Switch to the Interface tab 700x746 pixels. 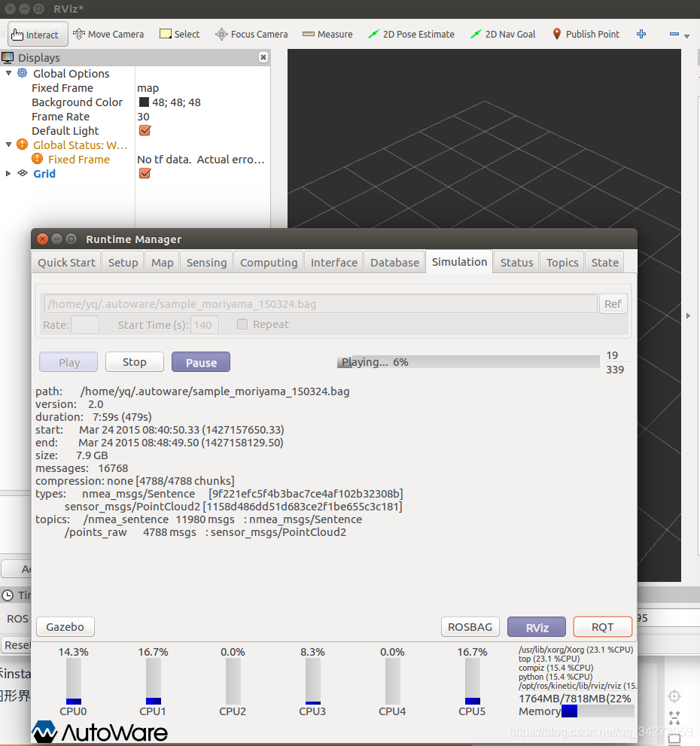coord(334,263)
